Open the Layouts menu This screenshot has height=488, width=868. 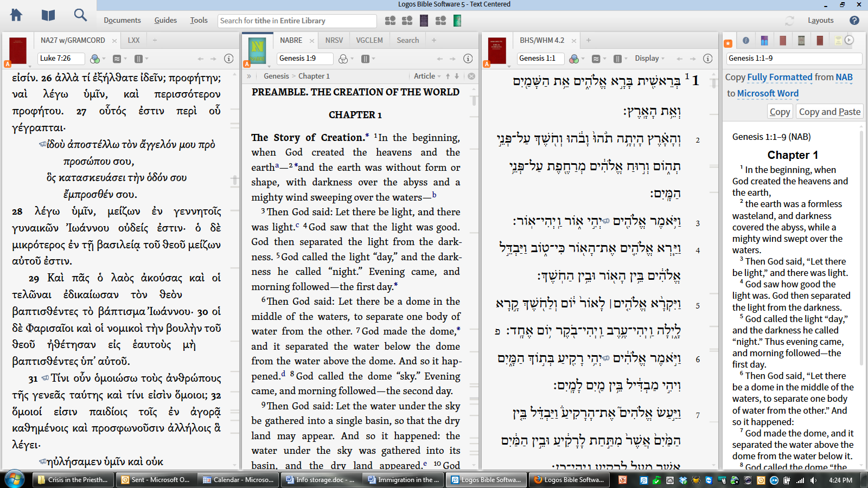pyautogui.click(x=821, y=21)
